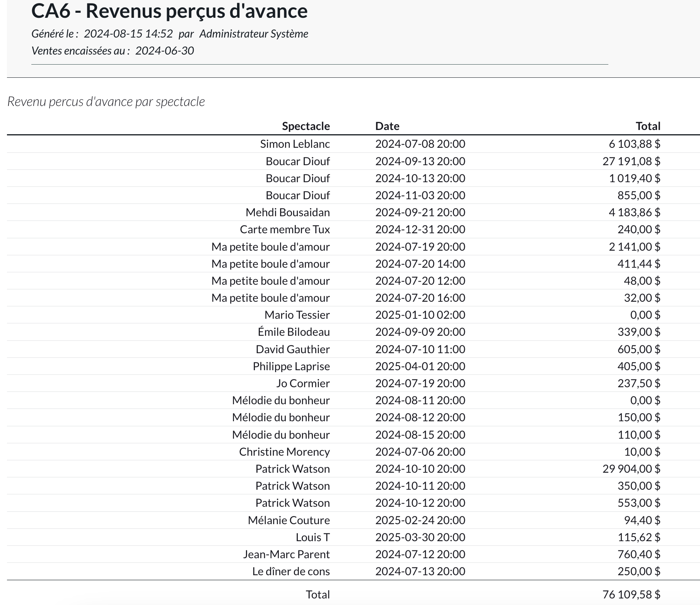Click the amount '29 904,00 $'
This screenshot has width=700, height=605.
click(x=632, y=469)
